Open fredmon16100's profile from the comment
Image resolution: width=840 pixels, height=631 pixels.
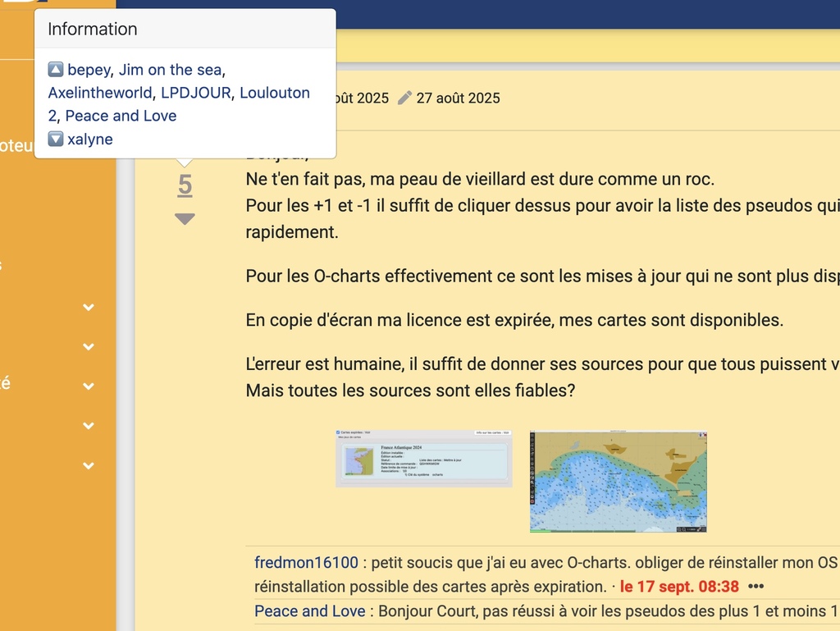(x=306, y=563)
